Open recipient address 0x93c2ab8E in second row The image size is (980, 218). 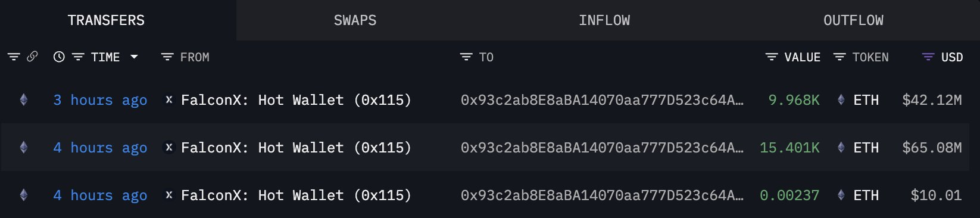coord(602,148)
